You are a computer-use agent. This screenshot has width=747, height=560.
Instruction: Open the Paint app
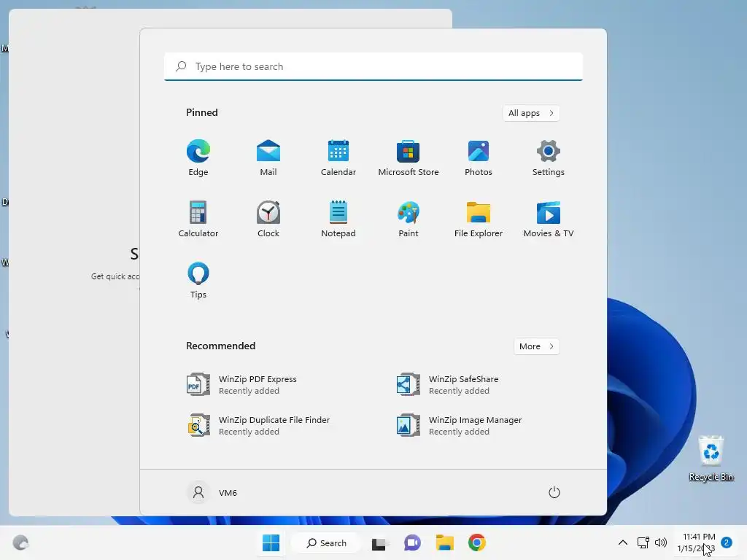(x=409, y=219)
